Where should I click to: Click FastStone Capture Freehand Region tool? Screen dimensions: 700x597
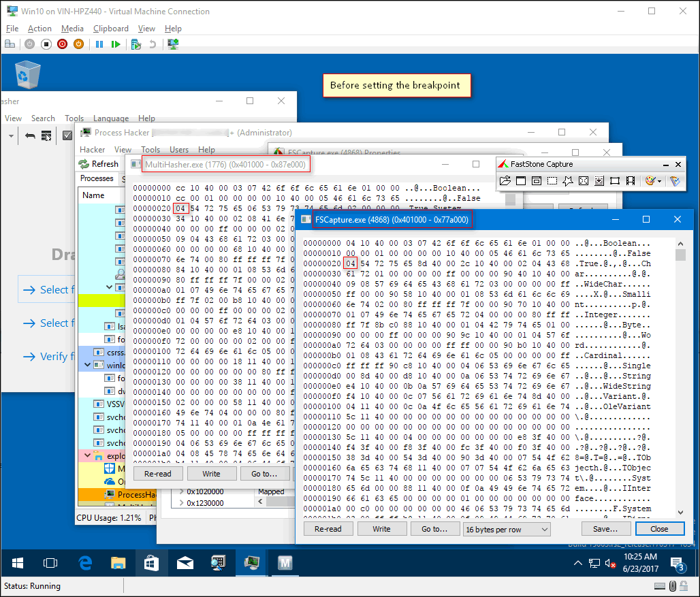(x=568, y=181)
